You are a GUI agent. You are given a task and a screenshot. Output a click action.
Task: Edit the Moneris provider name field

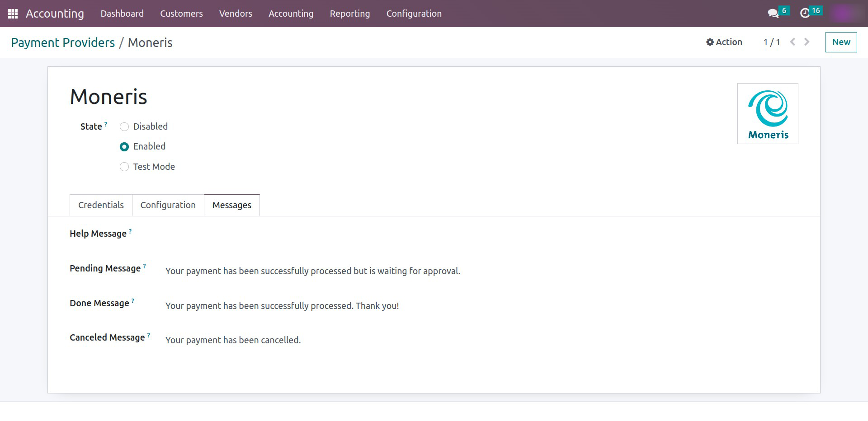click(x=108, y=97)
